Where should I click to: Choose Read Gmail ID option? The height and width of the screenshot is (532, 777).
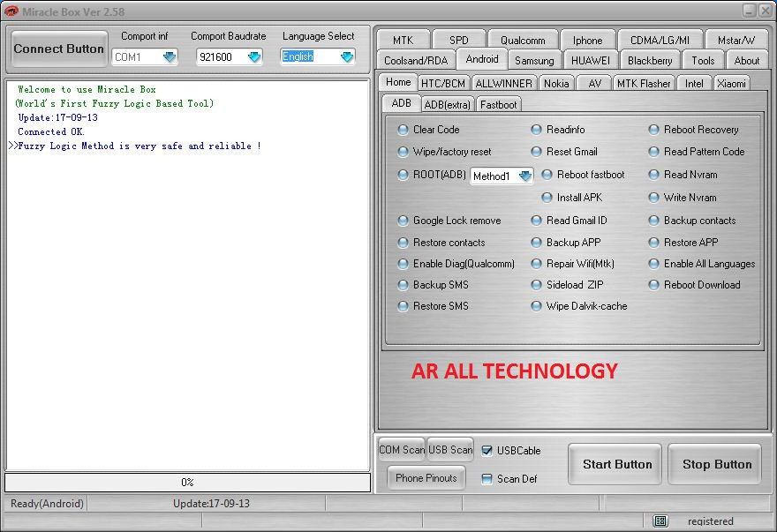pyautogui.click(x=536, y=221)
